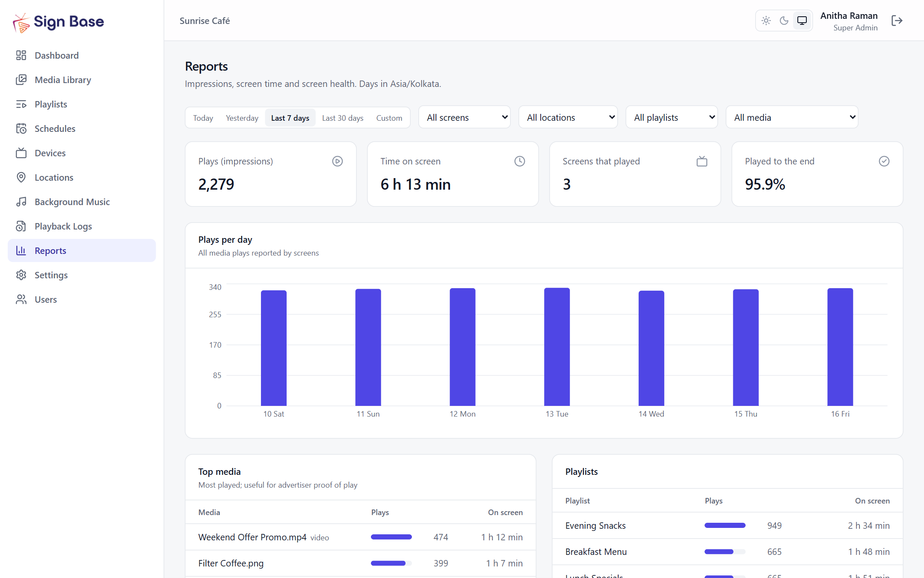Click the 10 Sat bar in chart

pos(274,348)
